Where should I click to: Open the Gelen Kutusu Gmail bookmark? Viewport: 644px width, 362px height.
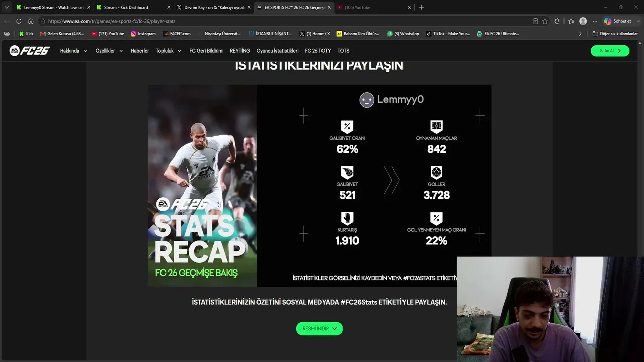pyautogui.click(x=61, y=34)
